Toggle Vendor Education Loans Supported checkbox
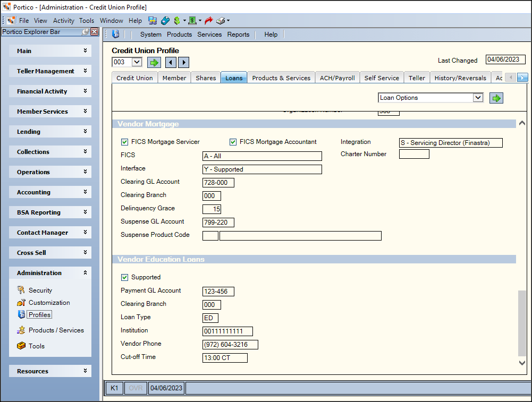The width and height of the screenshot is (532, 402). 124,277
